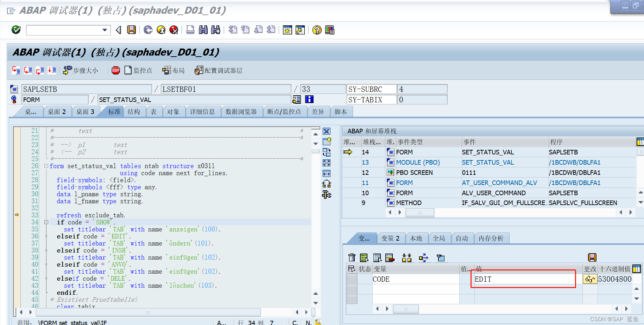This screenshot has height=325, width=644.
Task: Click the 内存分析 tab in variables panel
Action: click(492, 238)
